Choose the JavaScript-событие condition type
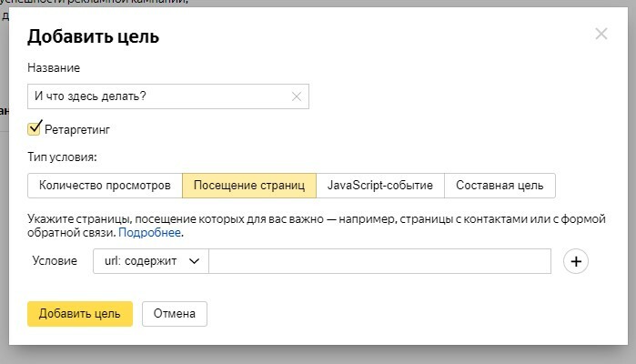The height and width of the screenshot is (364, 636). point(380,186)
